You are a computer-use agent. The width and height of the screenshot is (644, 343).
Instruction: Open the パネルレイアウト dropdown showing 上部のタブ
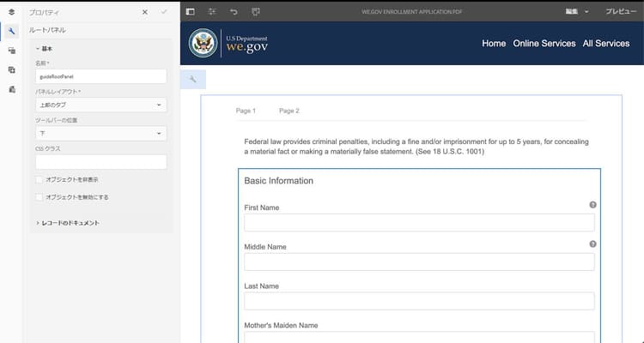[101, 105]
